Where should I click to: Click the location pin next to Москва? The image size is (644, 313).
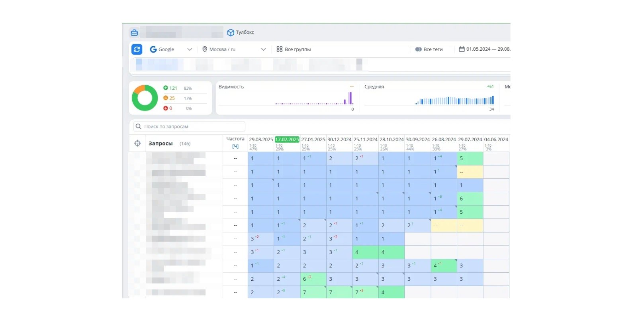(x=205, y=49)
